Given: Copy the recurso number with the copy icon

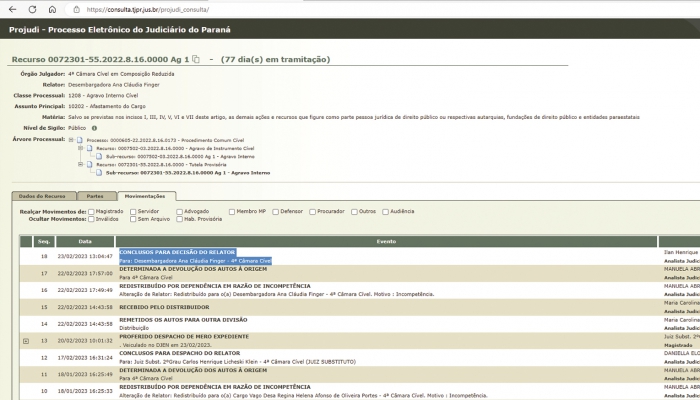Looking at the screenshot, I should point(196,60).
